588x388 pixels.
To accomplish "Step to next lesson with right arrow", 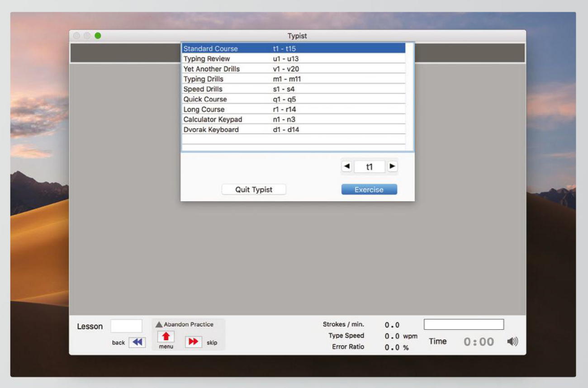I will point(392,166).
